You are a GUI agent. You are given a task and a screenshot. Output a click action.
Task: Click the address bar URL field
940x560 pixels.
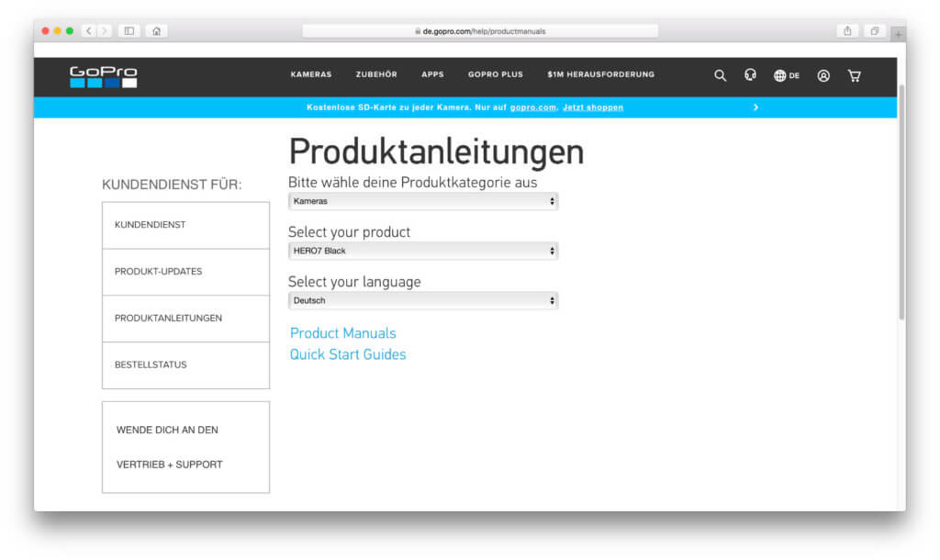pos(480,31)
